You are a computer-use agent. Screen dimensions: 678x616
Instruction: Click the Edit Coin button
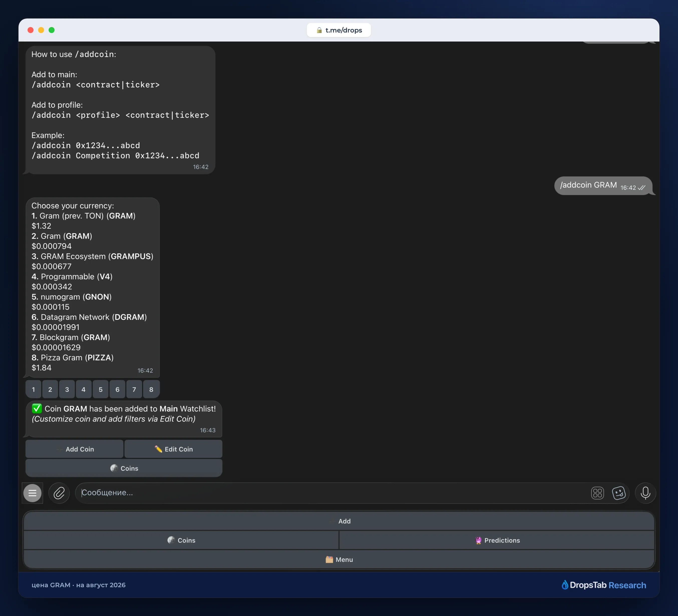pos(174,449)
